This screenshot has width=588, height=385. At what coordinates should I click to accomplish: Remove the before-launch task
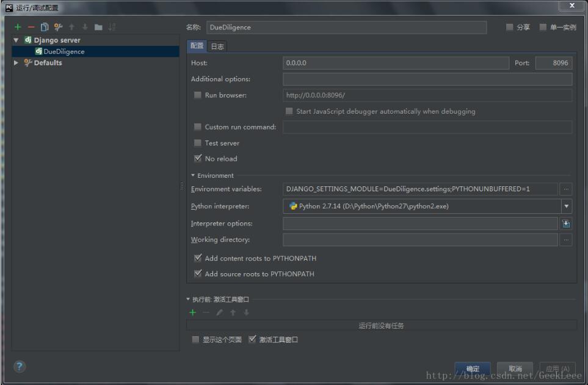click(206, 312)
